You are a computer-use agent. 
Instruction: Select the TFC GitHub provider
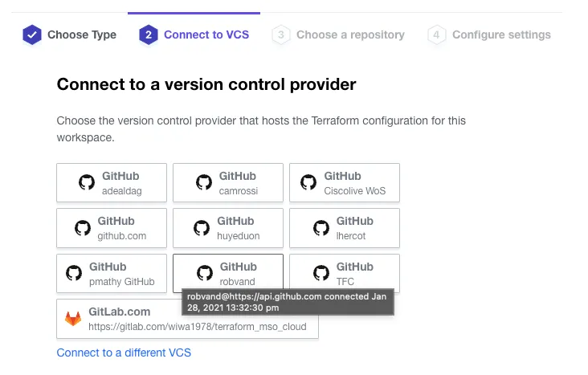click(x=345, y=274)
